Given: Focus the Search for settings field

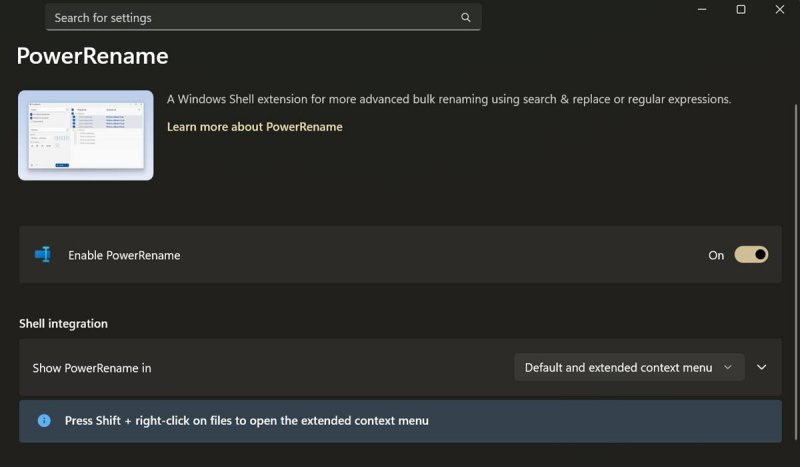Looking at the screenshot, I should click(250, 18).
